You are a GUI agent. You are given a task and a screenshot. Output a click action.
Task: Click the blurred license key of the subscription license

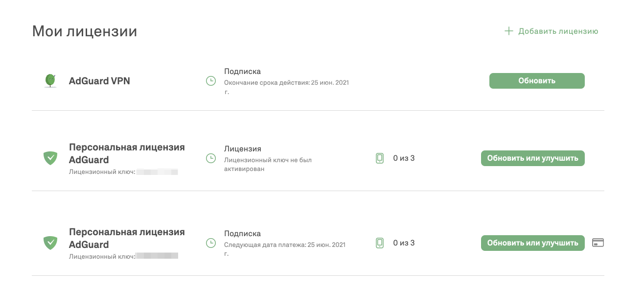pos(157,256)
